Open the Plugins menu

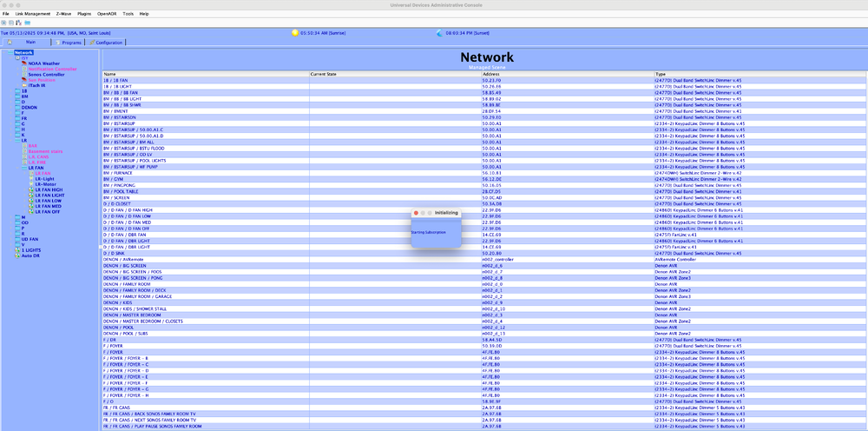[84, 13]
